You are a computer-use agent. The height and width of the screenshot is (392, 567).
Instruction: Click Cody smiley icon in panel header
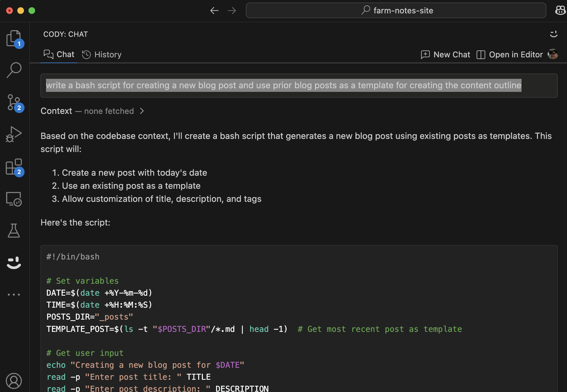click(x=554, y=34)
